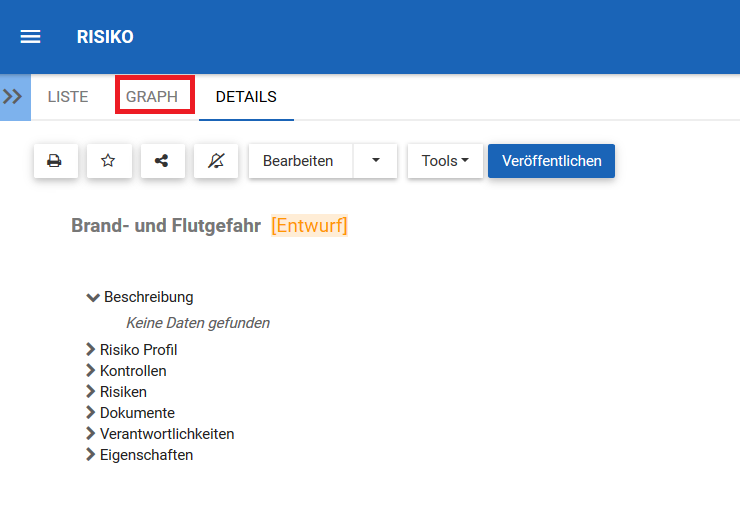Screen dimensions: 740x522
Task: Open the Tools dropdown menu
Action: (x=445, y=161)
